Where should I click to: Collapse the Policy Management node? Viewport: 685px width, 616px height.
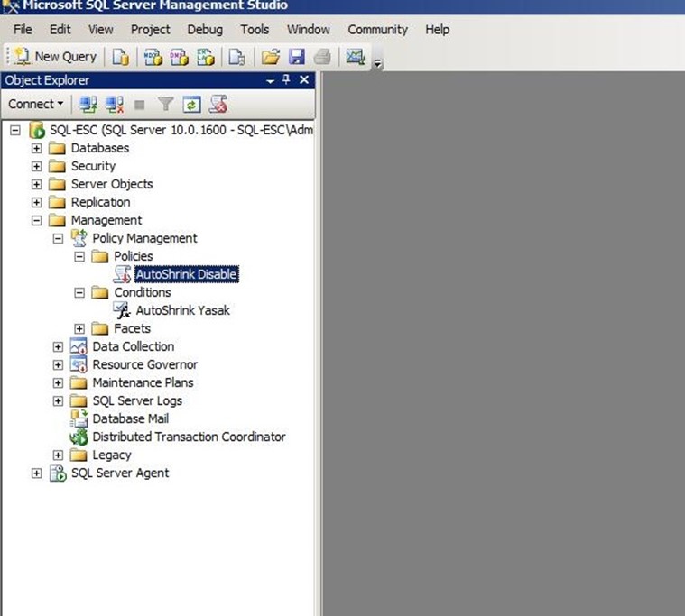click(58, 238)
